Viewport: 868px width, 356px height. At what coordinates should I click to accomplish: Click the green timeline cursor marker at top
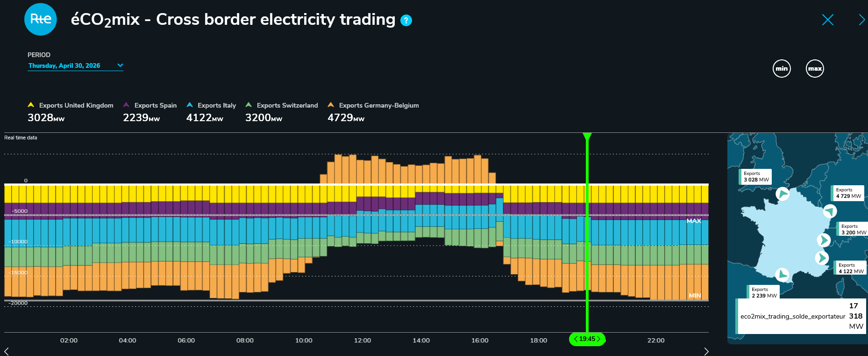tap(587, 137)
